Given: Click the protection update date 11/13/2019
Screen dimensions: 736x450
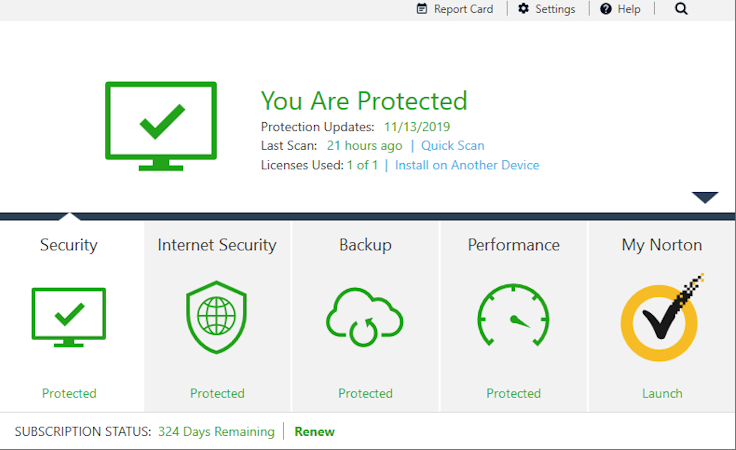Looking at the screenshot, I should (417, 127).
